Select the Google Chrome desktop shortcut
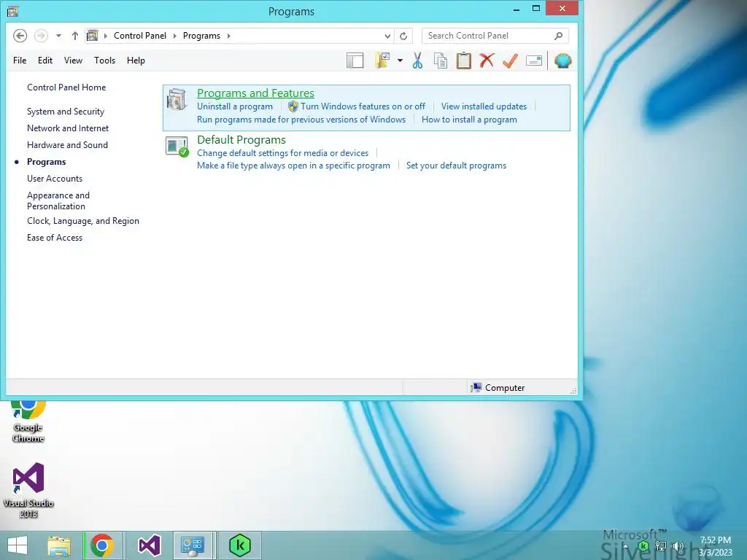Screen dimensions: 747x560 tap(28, 422)
